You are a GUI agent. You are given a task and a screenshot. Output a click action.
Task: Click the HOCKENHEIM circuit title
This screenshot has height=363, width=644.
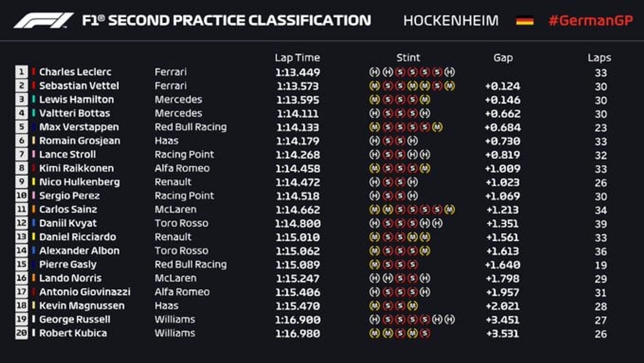451,21
